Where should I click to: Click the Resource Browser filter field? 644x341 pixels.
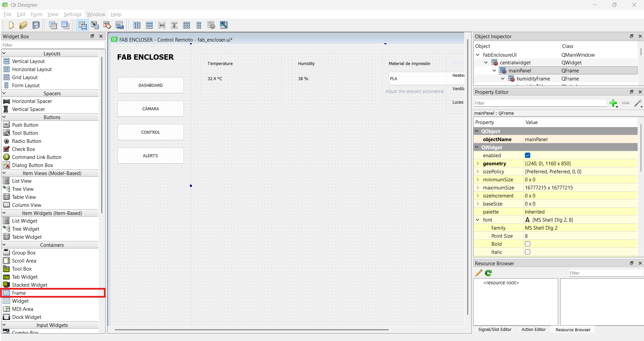pyautogui.click(x=606, y=273)
